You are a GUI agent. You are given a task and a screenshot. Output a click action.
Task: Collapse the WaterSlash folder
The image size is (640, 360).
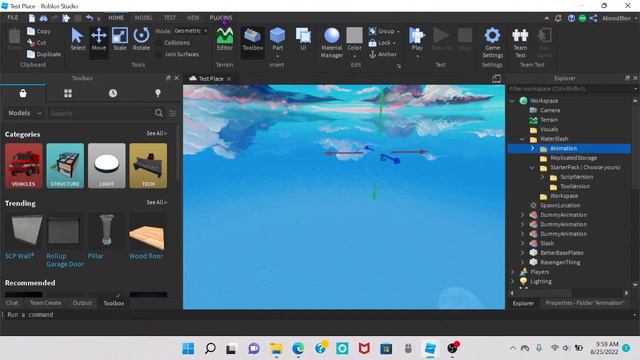pos(522,139)
